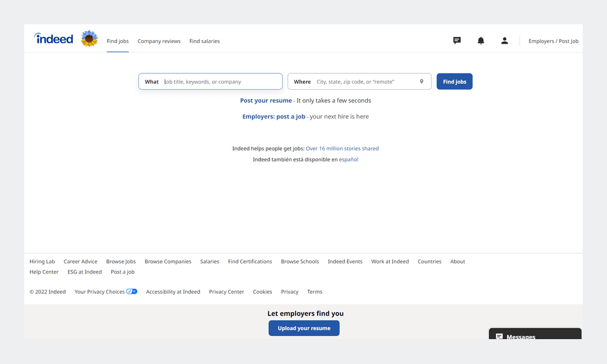The height and width of the screenshot is (364, 607).
Task: Open the Post a job footer link
Action: click(x=123, y=272)
